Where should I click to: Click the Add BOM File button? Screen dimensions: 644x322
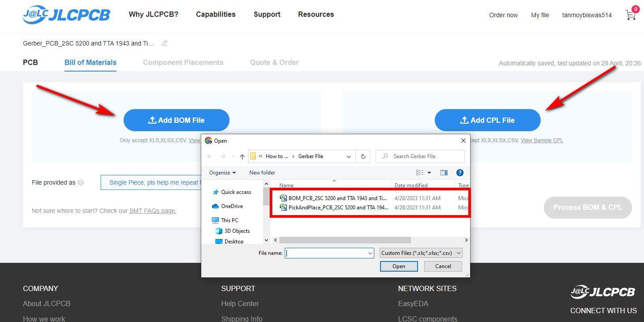pos(177,120)
